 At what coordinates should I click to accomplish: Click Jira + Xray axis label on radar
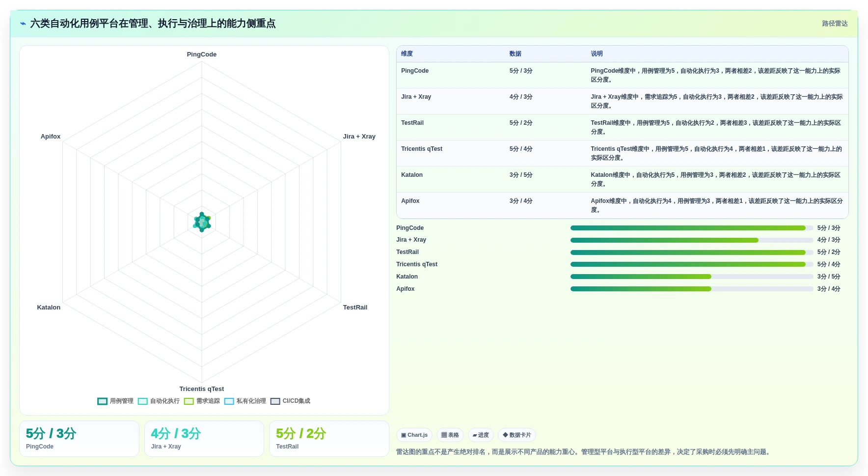pos(359,137)
